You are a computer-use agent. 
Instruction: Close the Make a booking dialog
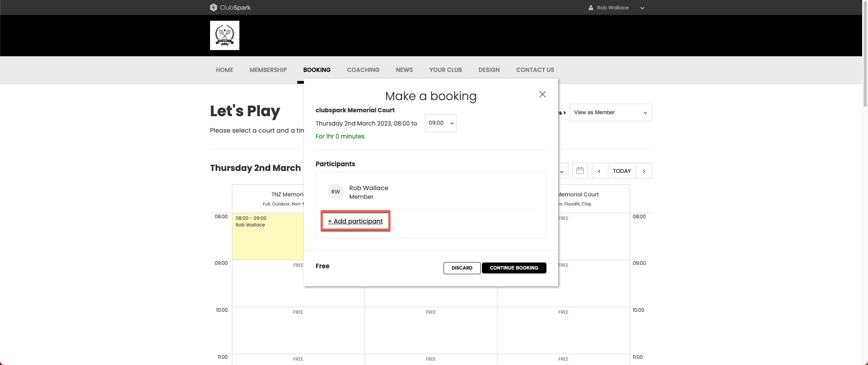tap(543, 94)
